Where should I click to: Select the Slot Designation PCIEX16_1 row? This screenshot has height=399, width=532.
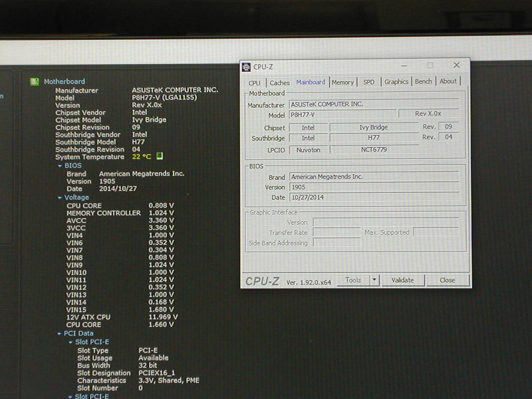click(126, 373)
